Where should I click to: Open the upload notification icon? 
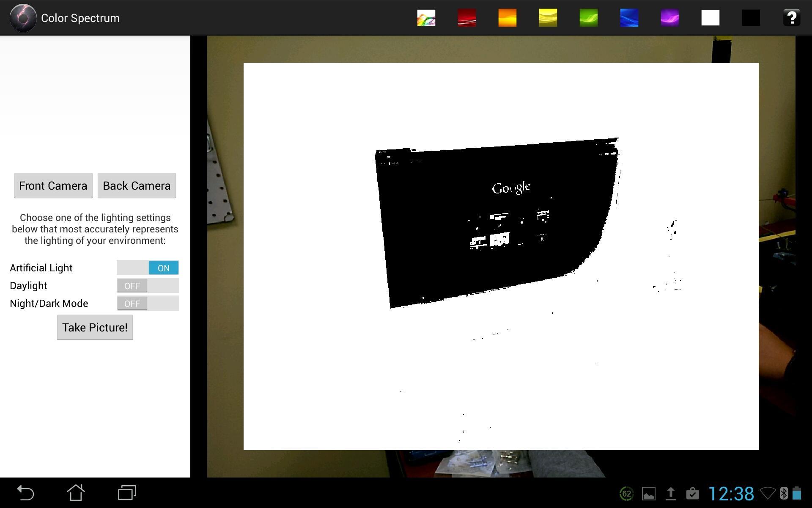click(x=670, y=494)
